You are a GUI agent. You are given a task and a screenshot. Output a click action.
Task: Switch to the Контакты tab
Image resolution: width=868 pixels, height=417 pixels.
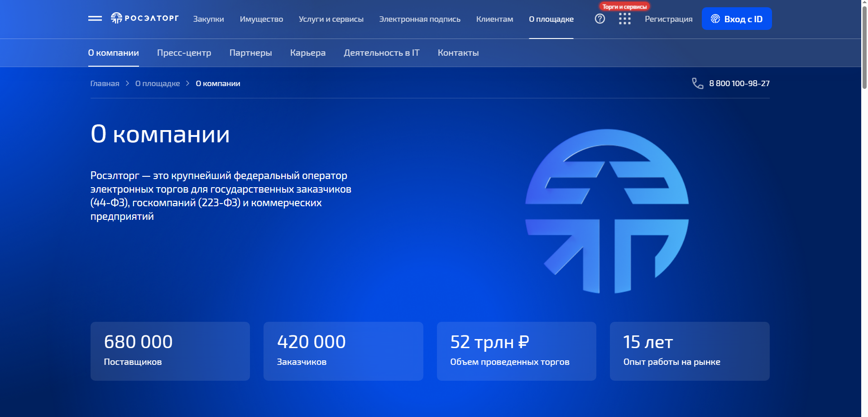coord(458,53)
